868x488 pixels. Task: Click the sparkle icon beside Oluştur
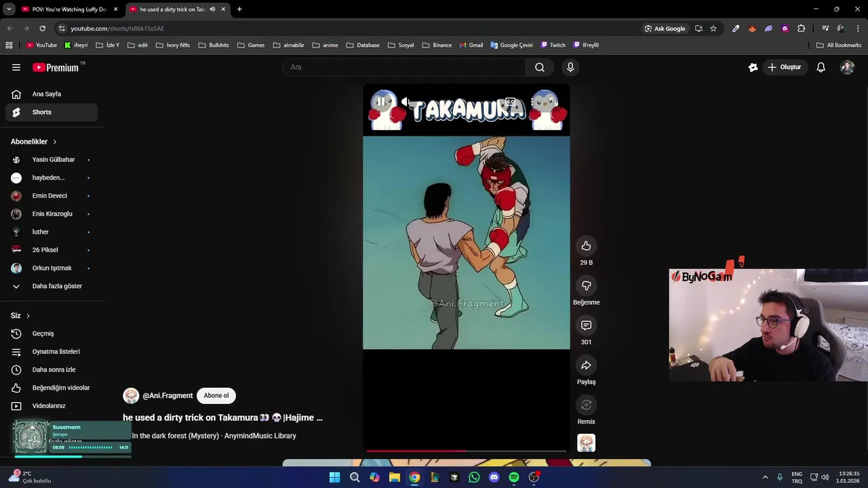(753, 67)
